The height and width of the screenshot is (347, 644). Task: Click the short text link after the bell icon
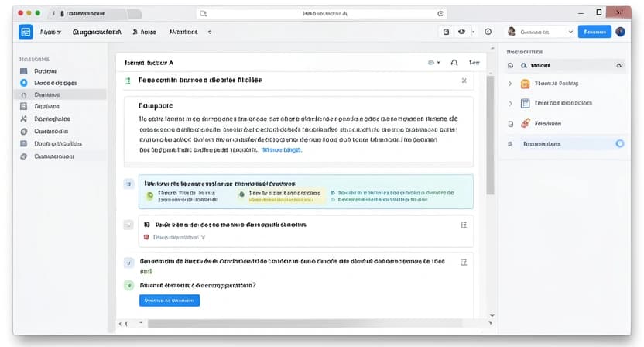coord(474,63)
